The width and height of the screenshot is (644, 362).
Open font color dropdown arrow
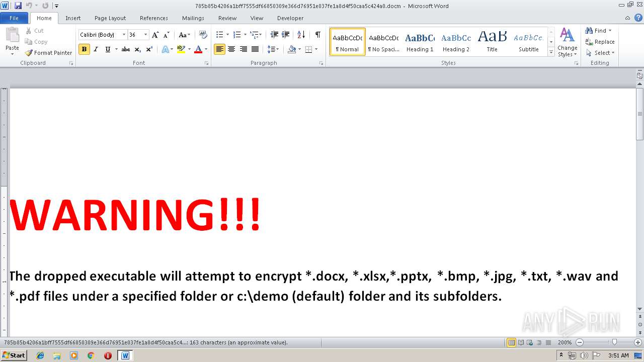point(206,49)
